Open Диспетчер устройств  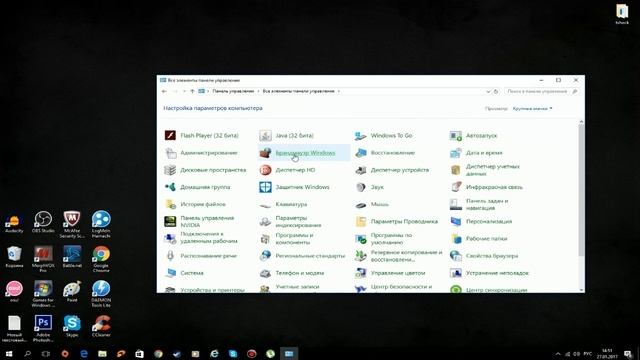click(x=392, y=170)
